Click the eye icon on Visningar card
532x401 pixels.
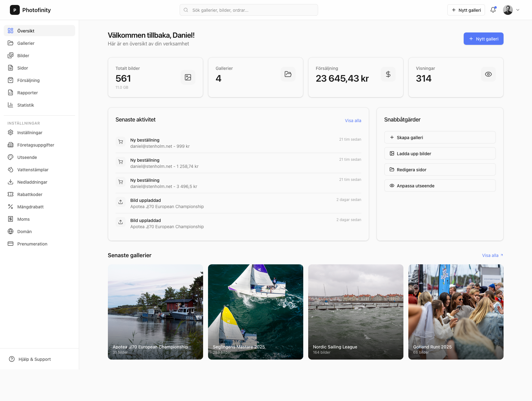488,74
